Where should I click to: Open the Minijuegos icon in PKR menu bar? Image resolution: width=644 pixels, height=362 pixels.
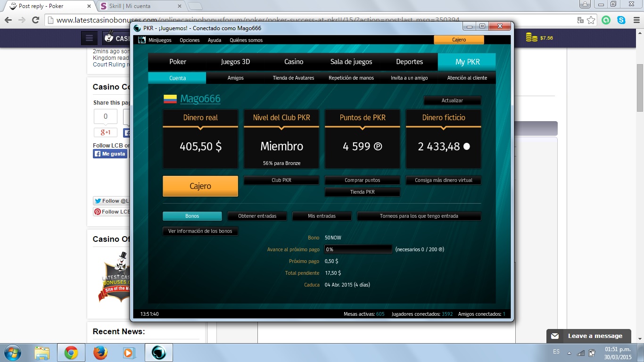tap(141, 40)
